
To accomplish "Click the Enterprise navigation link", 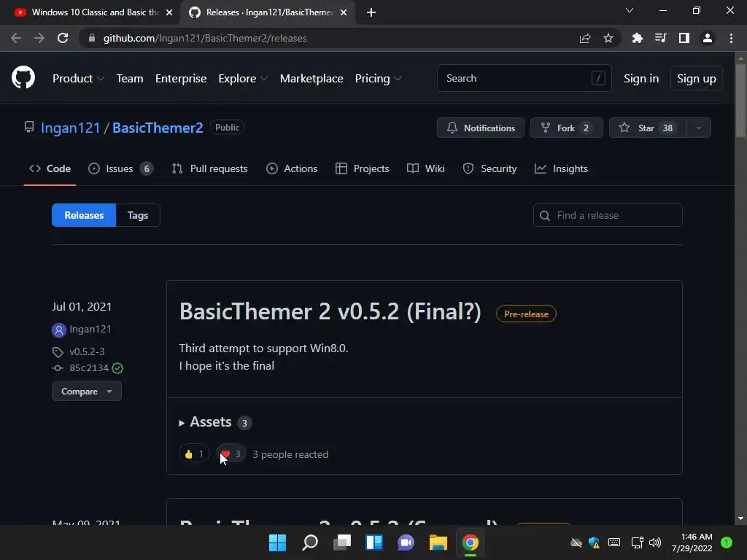I will pos(181,79).
